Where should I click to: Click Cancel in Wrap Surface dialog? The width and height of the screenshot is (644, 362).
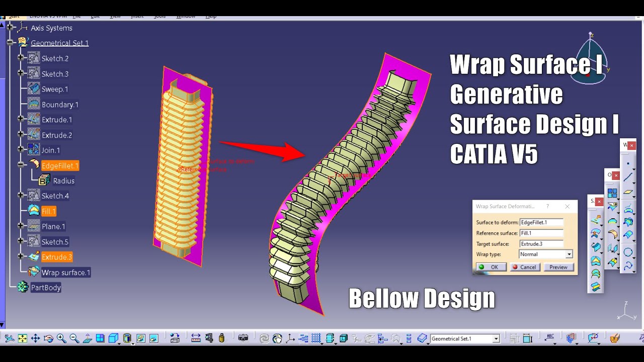coord(524,267)
